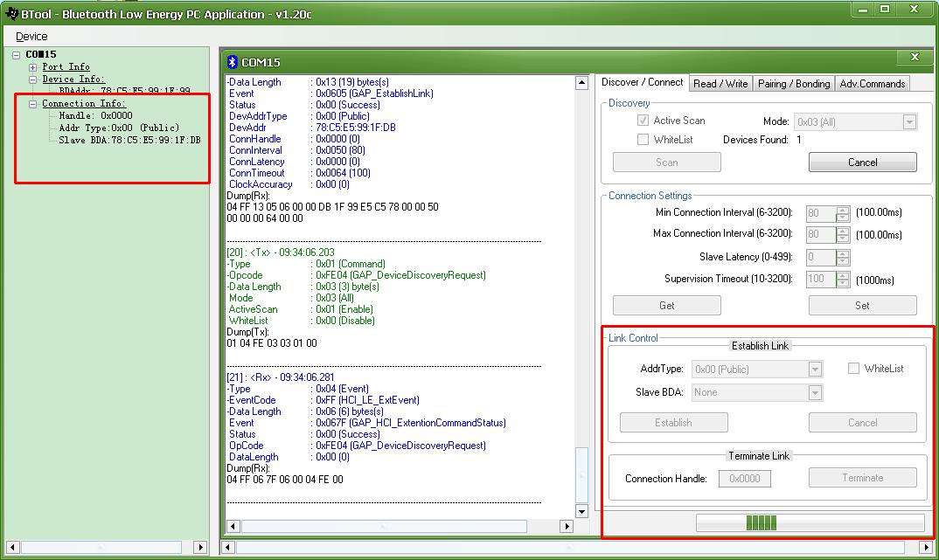Decrease Supervision Timeout with down arrow

(x=843, y=283)
